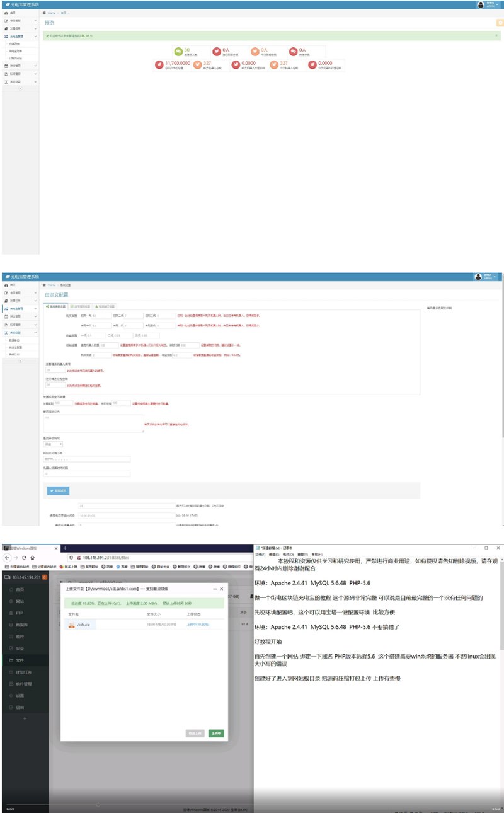Open a new browser tab with plus
Screen dimensions: 504x813
[x=64, y=548]
